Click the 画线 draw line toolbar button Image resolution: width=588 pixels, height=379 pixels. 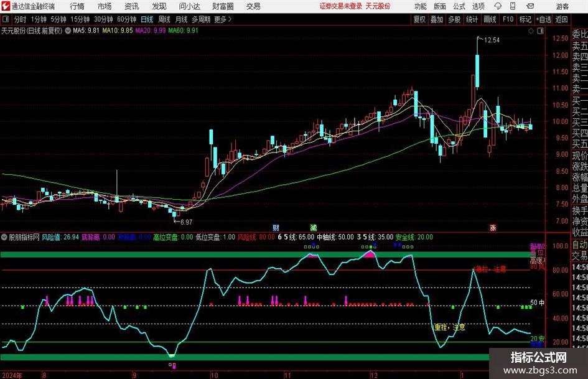tap(490, 19)
